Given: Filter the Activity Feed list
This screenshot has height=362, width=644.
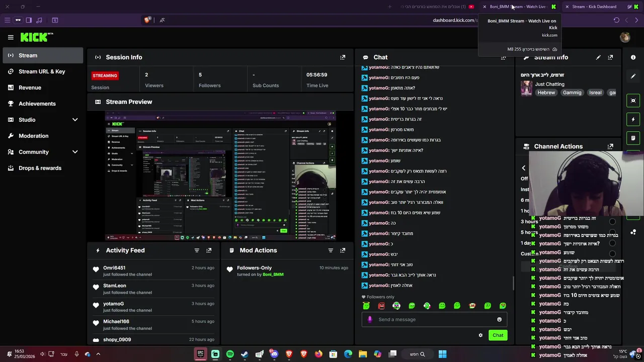Looking at the screenshot, I should (x=197, y=250).
